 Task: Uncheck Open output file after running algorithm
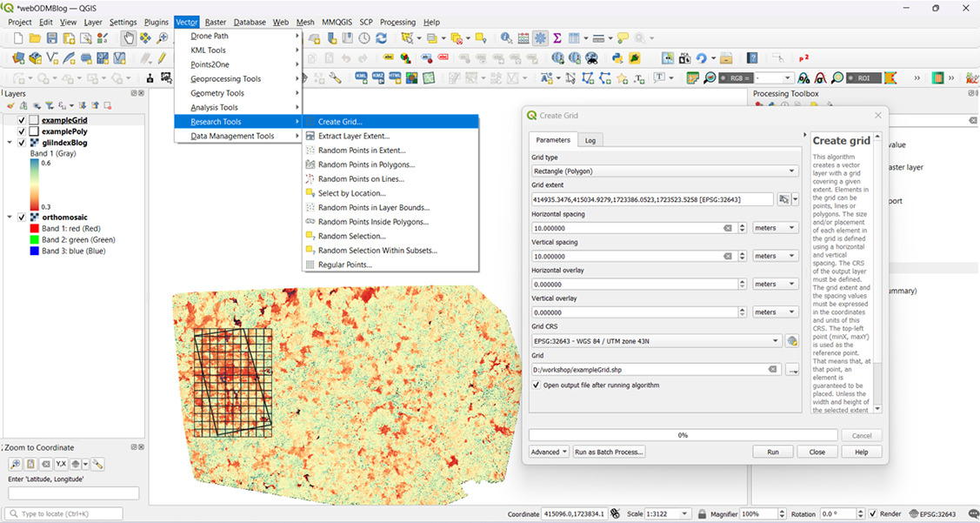coord(537,385)
